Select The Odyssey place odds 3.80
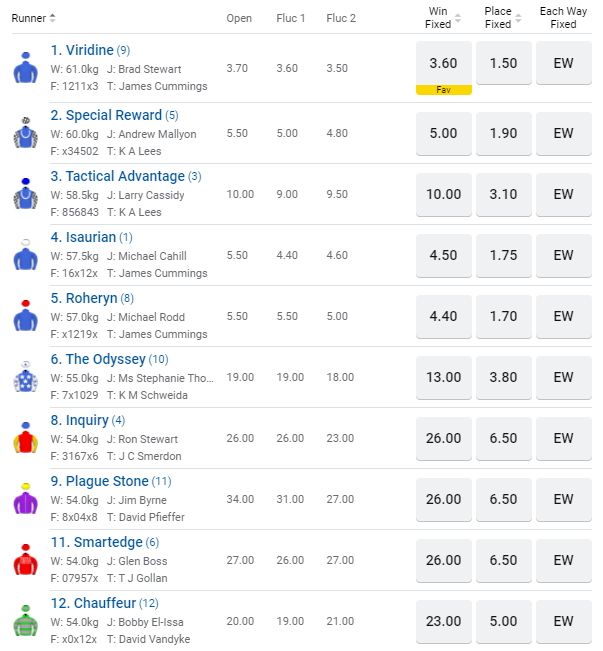Screen dimensions: 603x651 [x=503, y=377]
